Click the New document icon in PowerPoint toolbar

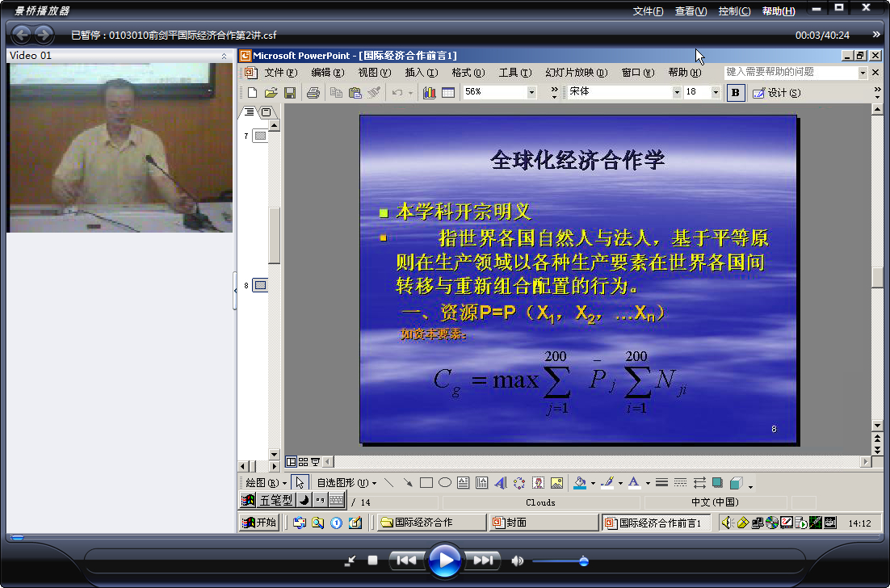253,93
